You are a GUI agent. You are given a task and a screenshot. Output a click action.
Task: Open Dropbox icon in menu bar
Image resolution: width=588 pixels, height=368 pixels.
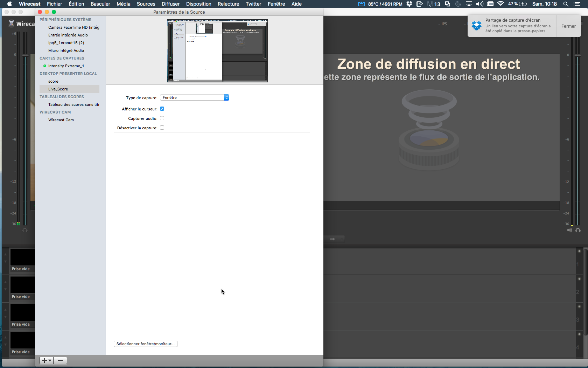pos(409,4)
